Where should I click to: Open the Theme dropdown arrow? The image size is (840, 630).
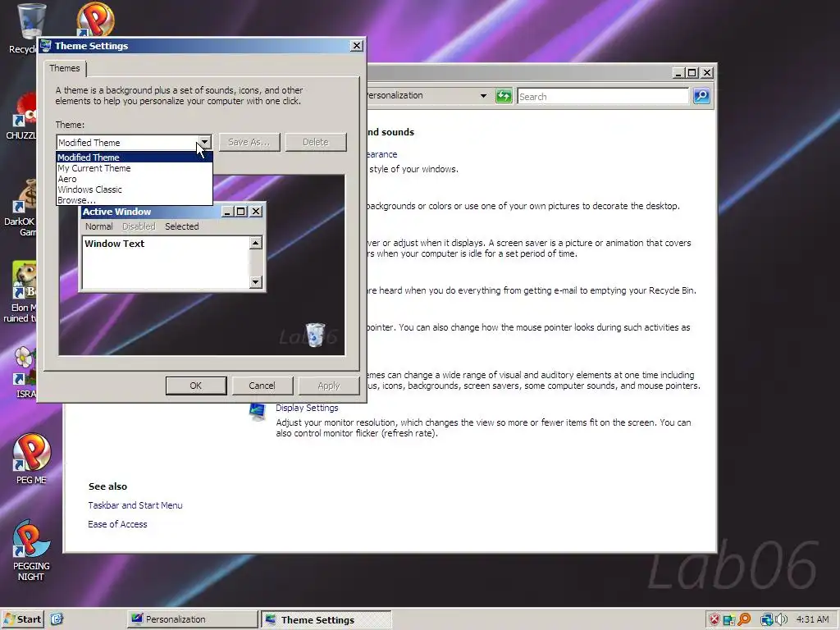coord(204,142)
